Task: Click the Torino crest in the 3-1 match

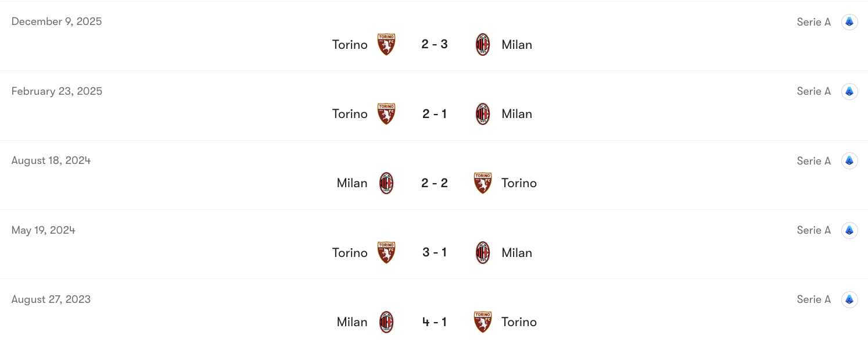Action: [385, 252]
